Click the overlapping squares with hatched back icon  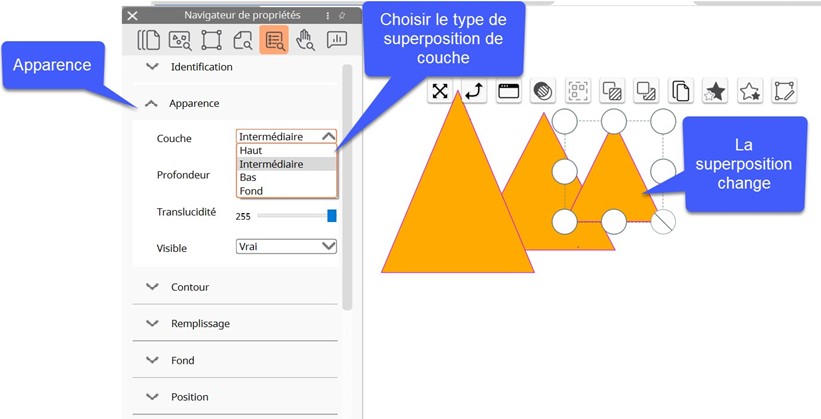[646, 91]
